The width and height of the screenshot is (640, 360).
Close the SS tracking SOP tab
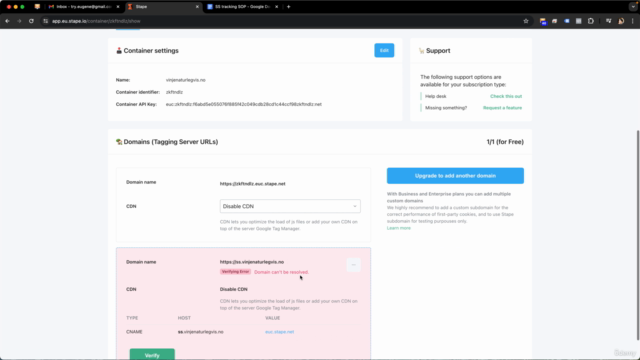click(276, 7)
